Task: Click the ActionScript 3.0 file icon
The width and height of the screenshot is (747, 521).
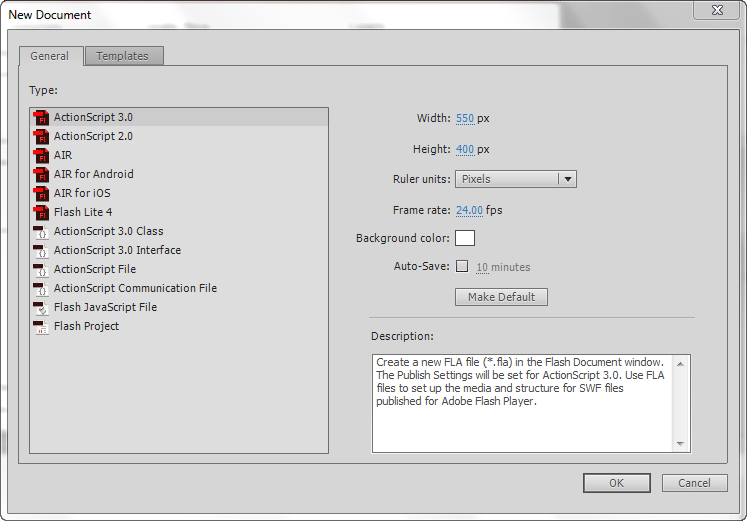Action: coord(41,117)
